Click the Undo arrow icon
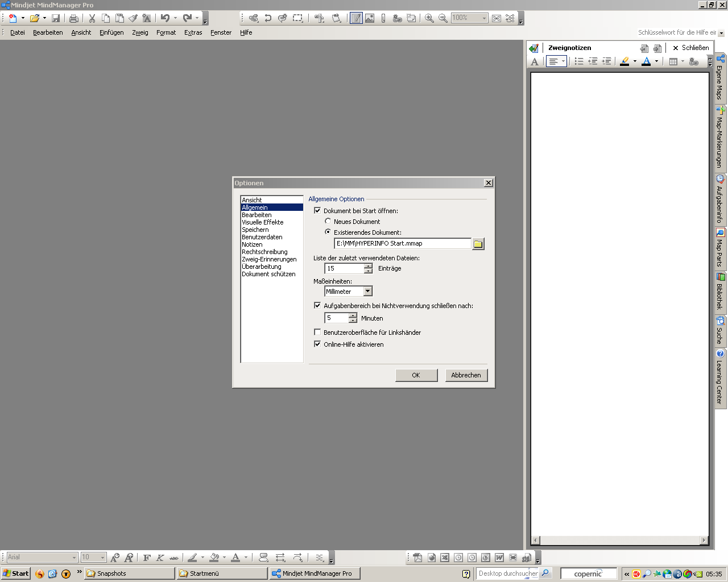728x582 pixels. (165, 18)
